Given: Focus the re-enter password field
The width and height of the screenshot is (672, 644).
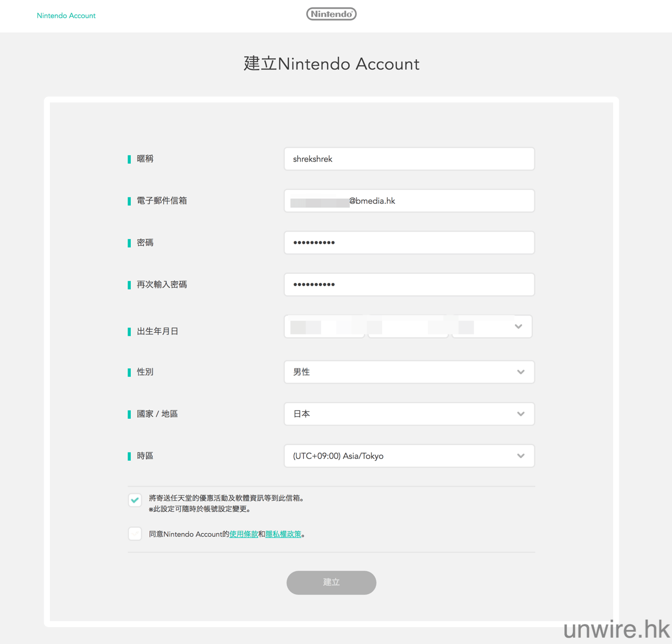Looking at the screenshot, I should [409, 284].
